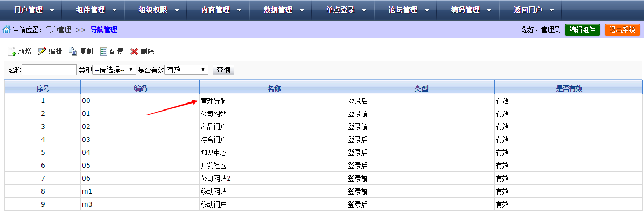Select the 公司网站 row name (code 01)
The height and width of the screenshot is (213, 644).
pyautogui.click(x=214, y=114)
